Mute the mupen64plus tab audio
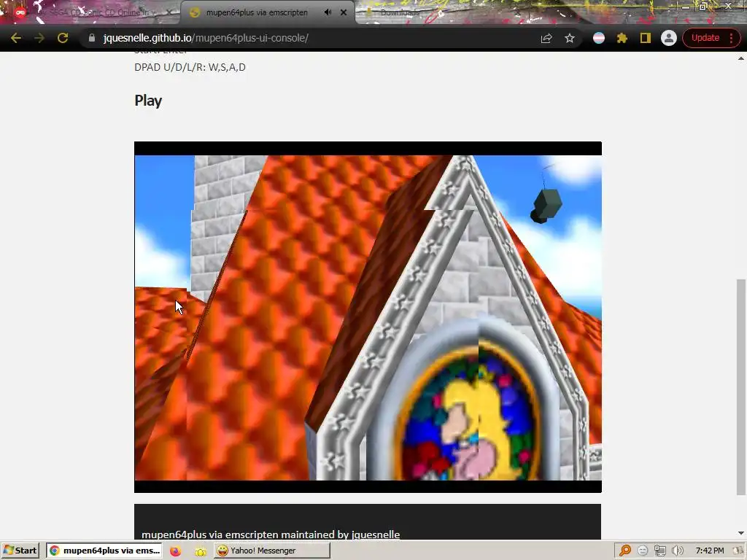The height and width of the screenshot is (560, 747). coord(328,12)
